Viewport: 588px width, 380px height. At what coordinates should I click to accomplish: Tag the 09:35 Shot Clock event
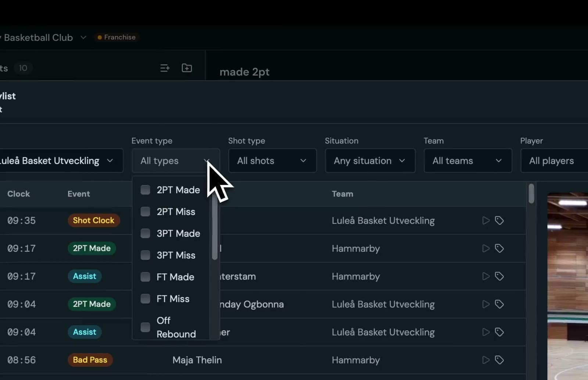tap(499, 221)
